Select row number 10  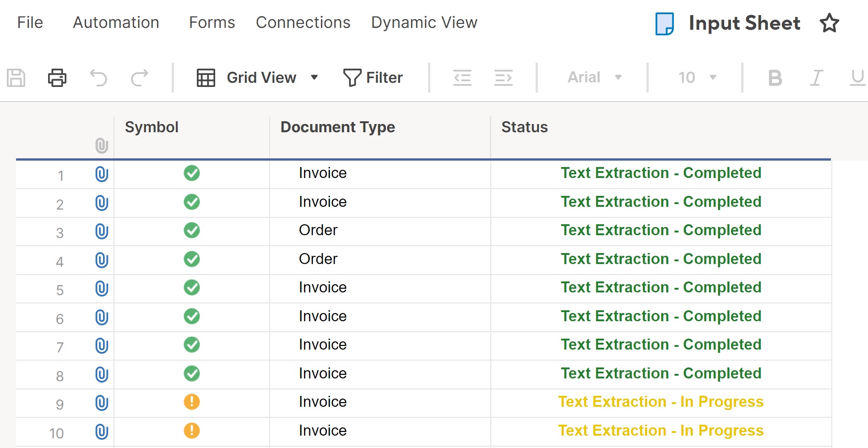tap(56, 433)
